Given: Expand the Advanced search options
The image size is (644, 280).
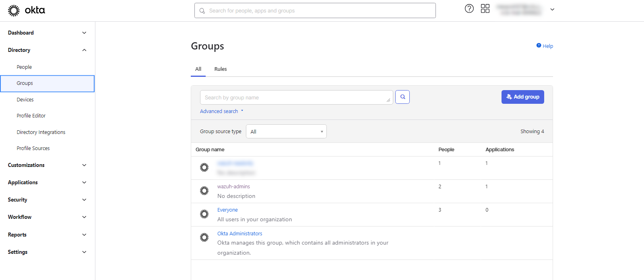Looking at the screenshot, I should (x=221, y=111).
